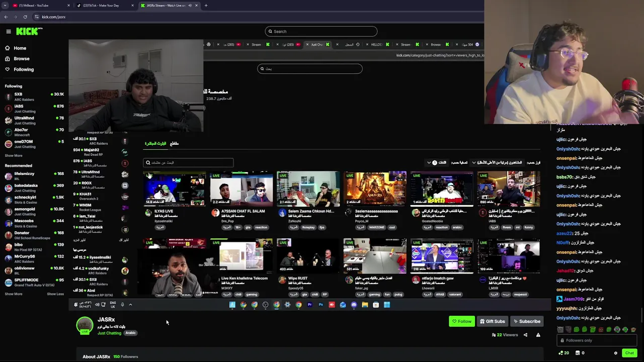Share the JASRx stream
The image size is (644, 362).
[x=525, y=335]
